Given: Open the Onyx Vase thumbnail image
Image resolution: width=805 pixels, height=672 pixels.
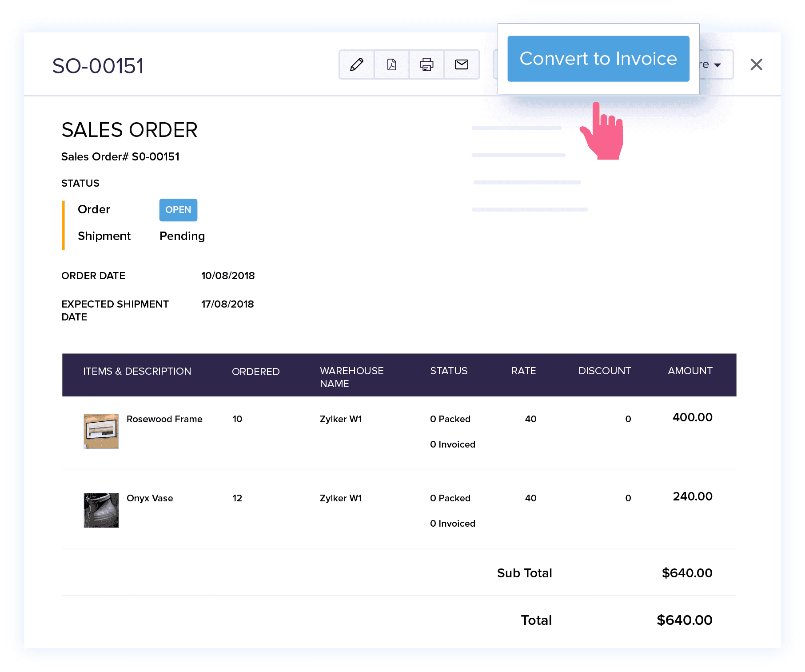Looking at the screenshot, I should (x=101, y=510).
